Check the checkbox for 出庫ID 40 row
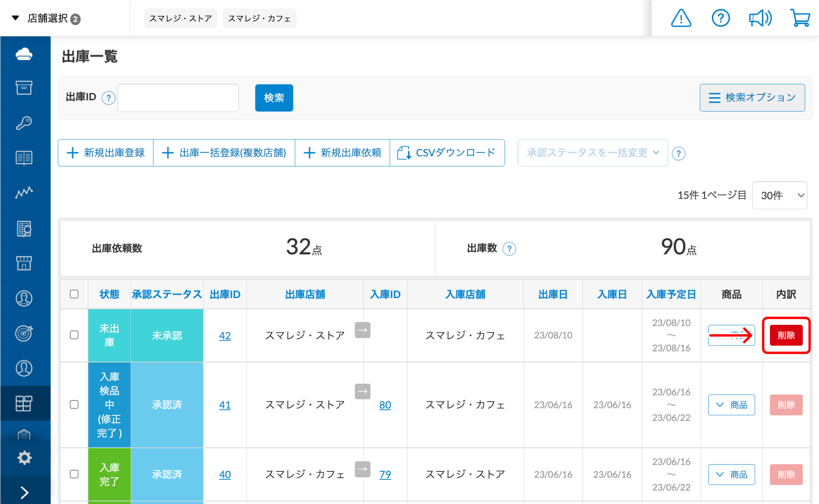Viewport: 819px width, 504px height. pyautogui.click(x=74, y=474)
